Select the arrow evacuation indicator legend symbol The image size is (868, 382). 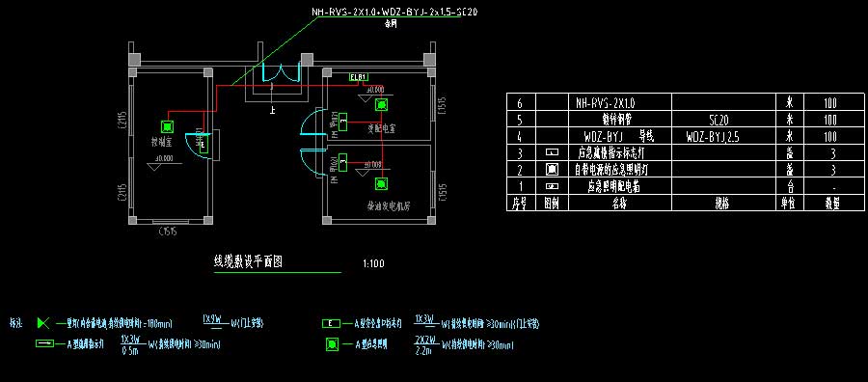coord(44,343)
